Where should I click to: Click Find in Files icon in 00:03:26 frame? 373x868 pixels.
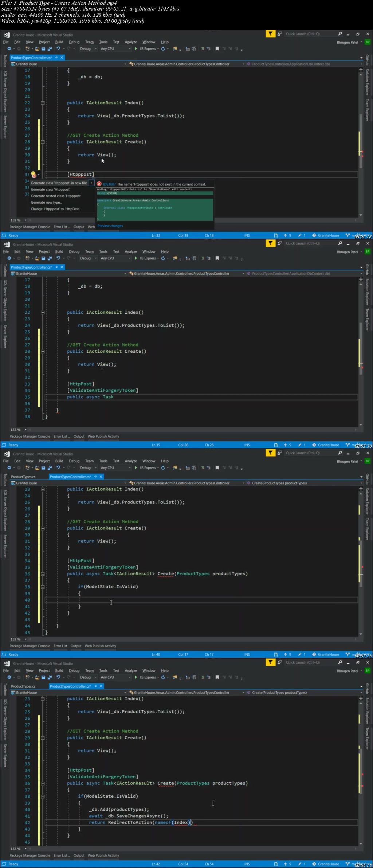(175, 468)
